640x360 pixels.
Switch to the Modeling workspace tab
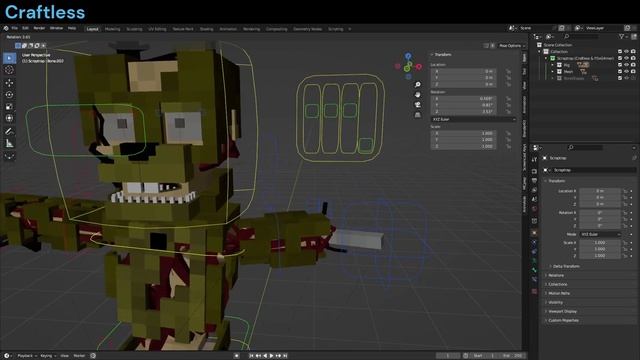(x=112, y=29)
